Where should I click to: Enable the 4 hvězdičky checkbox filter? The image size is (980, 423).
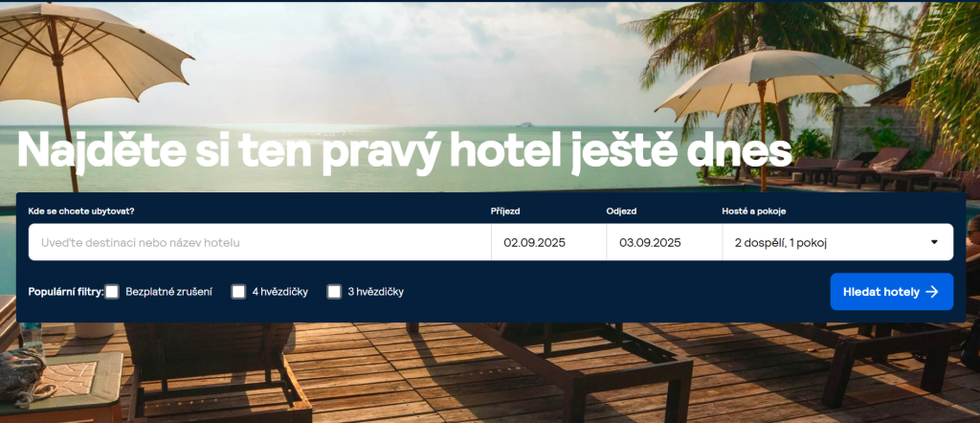tap(238, 292)
